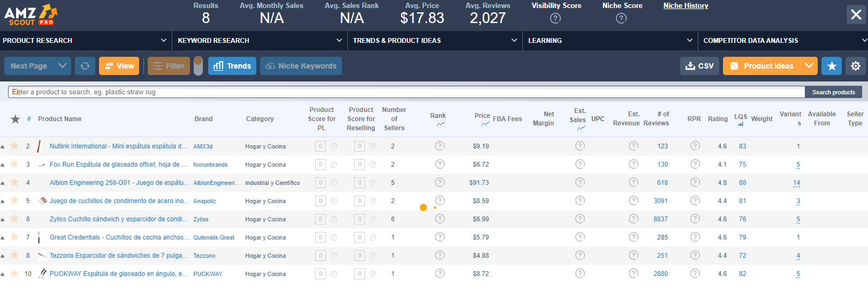868x291 pixels.
Task: Export data with CSV button
Action: (699, 66)
